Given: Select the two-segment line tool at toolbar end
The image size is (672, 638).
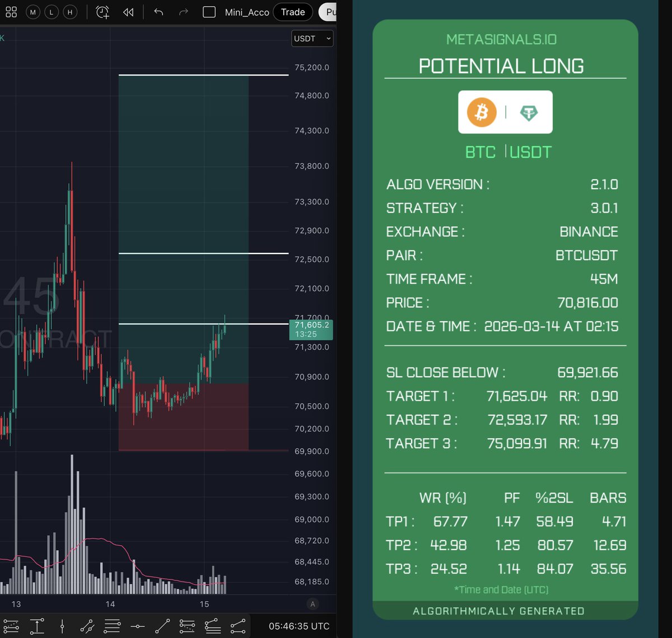Looking at the screenshot, I should tap(237, 626).
